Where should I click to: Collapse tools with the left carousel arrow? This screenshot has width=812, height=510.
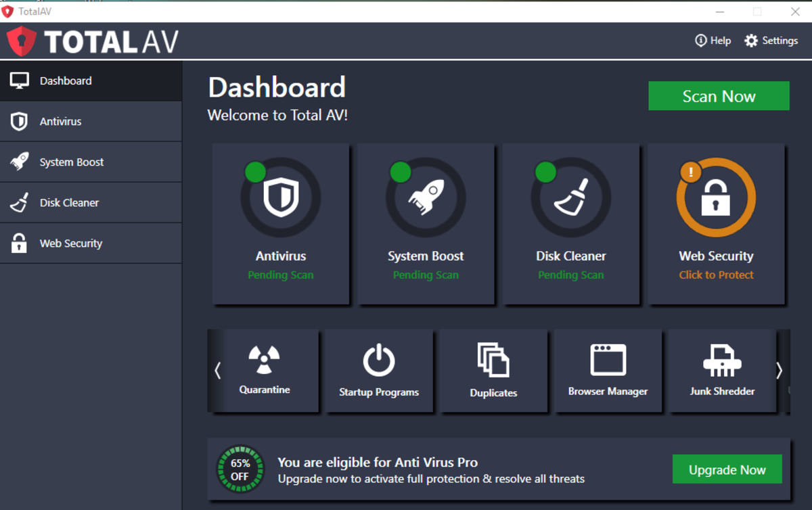[x=217, y=371]
